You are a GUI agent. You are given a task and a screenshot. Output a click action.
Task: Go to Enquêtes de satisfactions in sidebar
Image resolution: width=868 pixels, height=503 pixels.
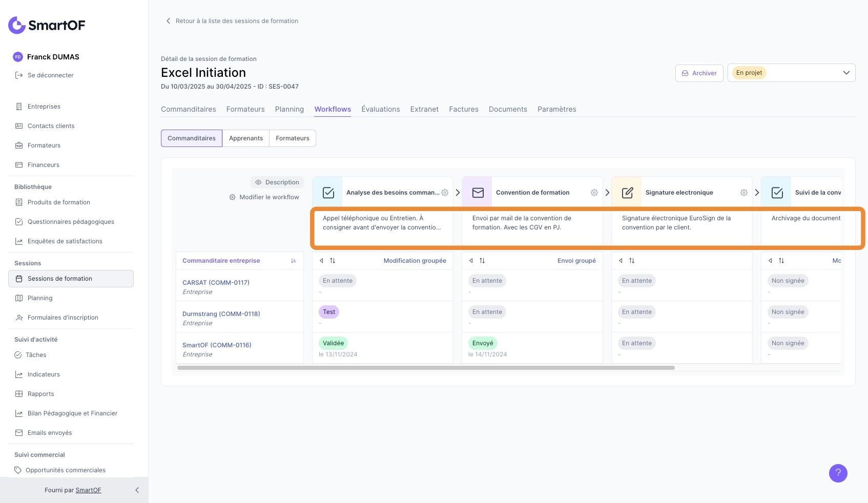point(65,241)
